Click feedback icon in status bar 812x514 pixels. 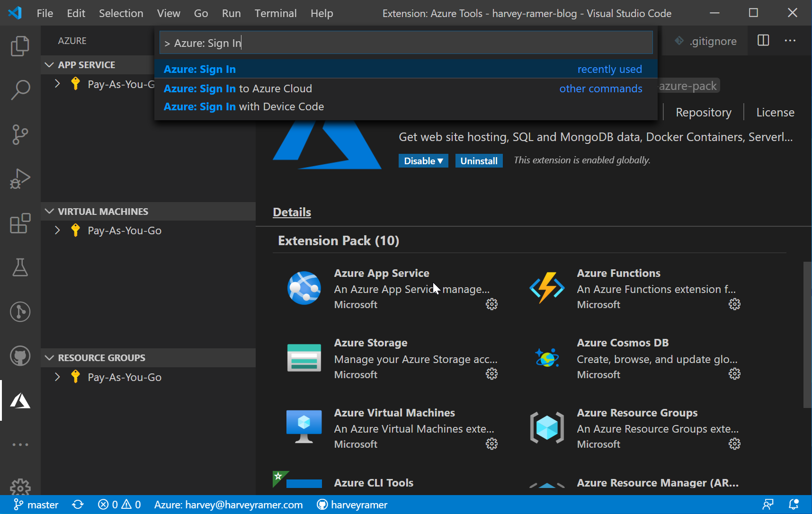[768, 505]
